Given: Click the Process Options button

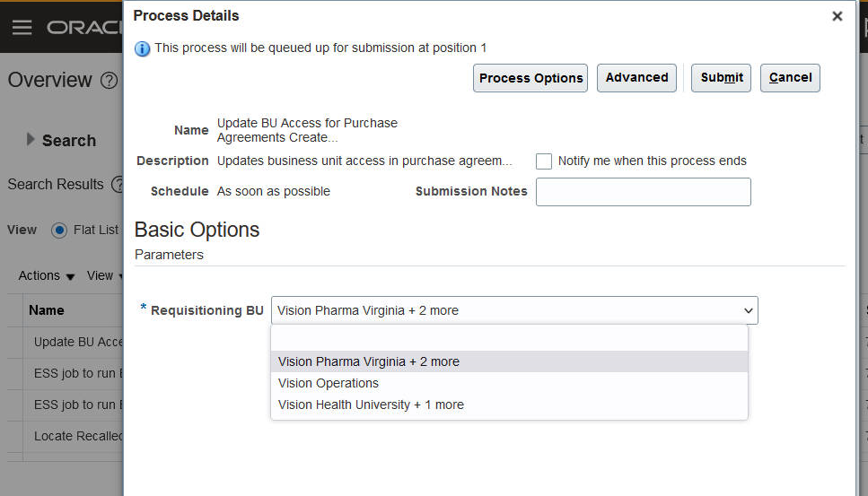Looking at the screenshot, I should coord(530,78).
